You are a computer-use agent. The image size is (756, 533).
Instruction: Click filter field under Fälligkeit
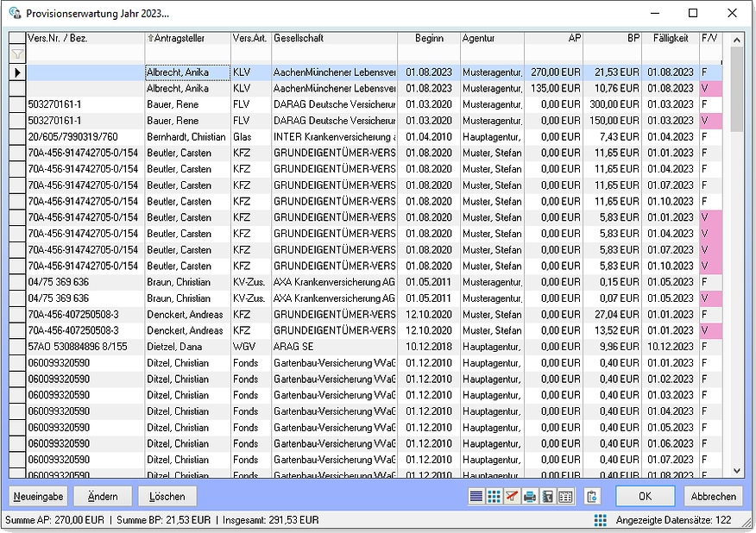pos(671,54)
